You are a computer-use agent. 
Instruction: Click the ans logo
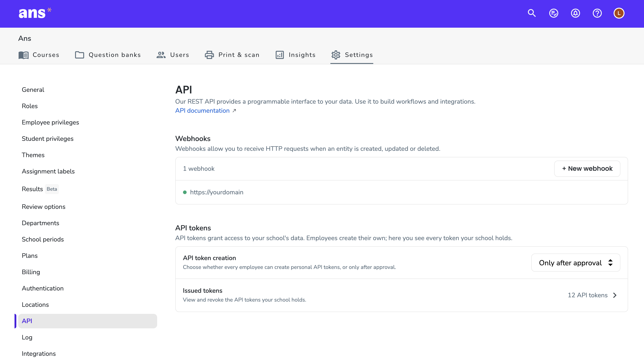[35, 13]
